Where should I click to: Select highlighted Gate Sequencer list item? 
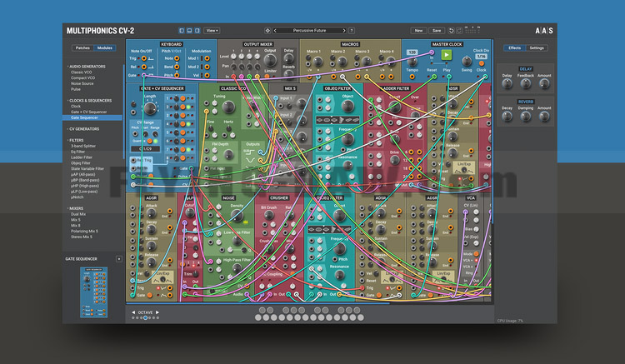[x=92, y=118]
